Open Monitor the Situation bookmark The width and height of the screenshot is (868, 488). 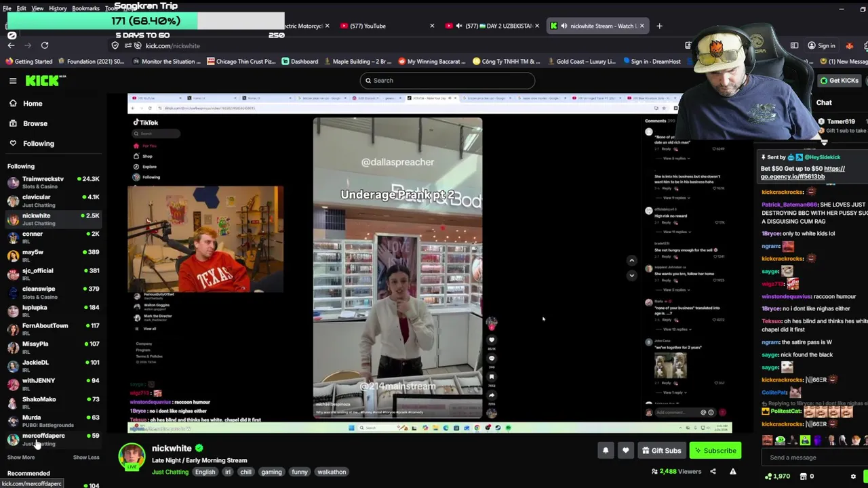coord(166,62)
